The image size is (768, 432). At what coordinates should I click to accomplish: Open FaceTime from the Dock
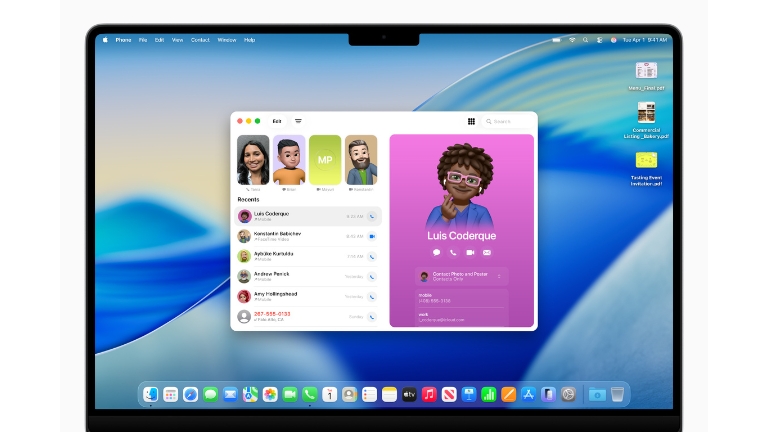click(290, 394)
